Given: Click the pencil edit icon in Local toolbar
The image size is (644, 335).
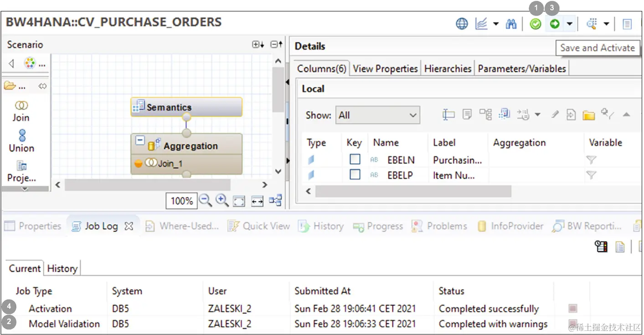Looking at the screenshot, I should point(555,115).
